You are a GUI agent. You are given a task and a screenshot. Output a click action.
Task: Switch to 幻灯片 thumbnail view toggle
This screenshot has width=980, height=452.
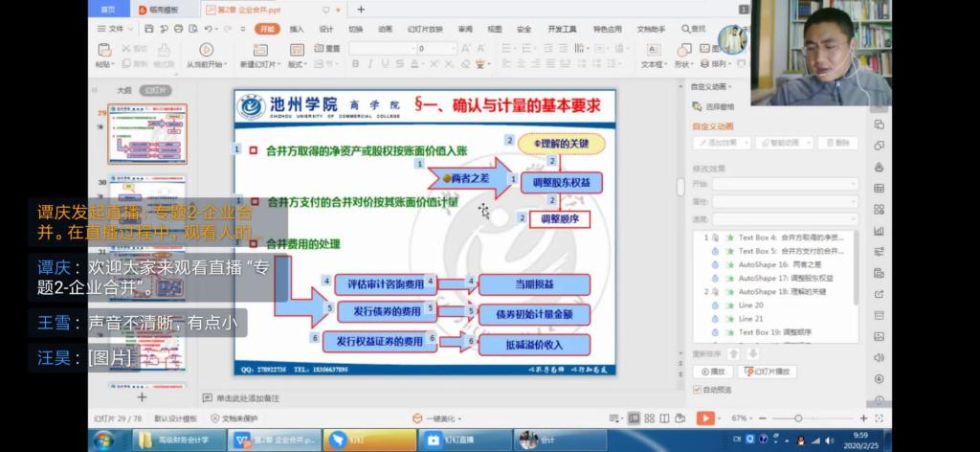coord(155,90)
